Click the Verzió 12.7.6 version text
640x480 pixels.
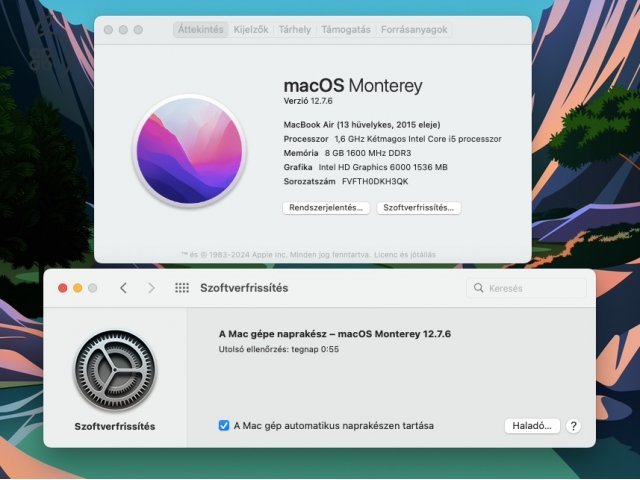pyautogui.click(x=308, y=101)
